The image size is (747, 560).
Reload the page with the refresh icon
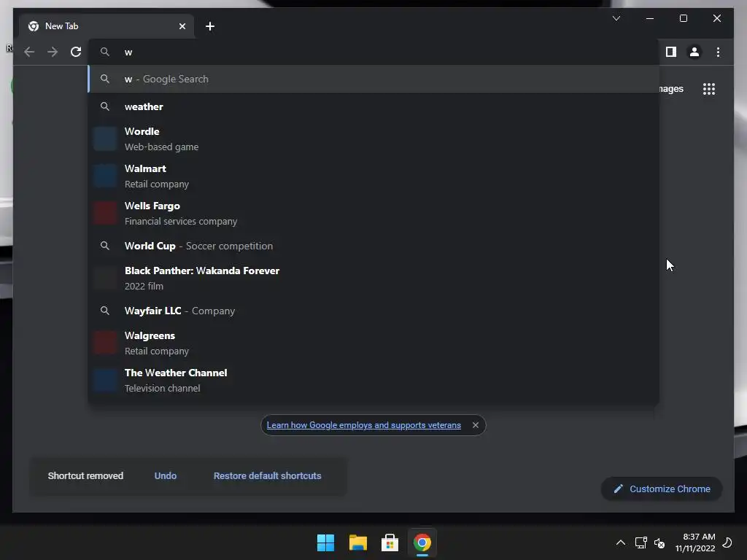pos(76,52)
